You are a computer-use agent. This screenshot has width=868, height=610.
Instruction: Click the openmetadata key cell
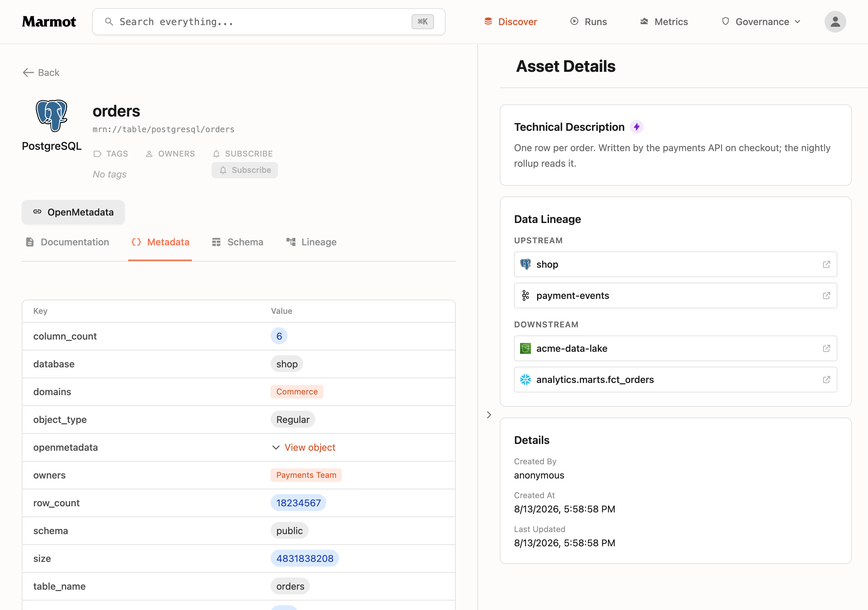point(65,447)
